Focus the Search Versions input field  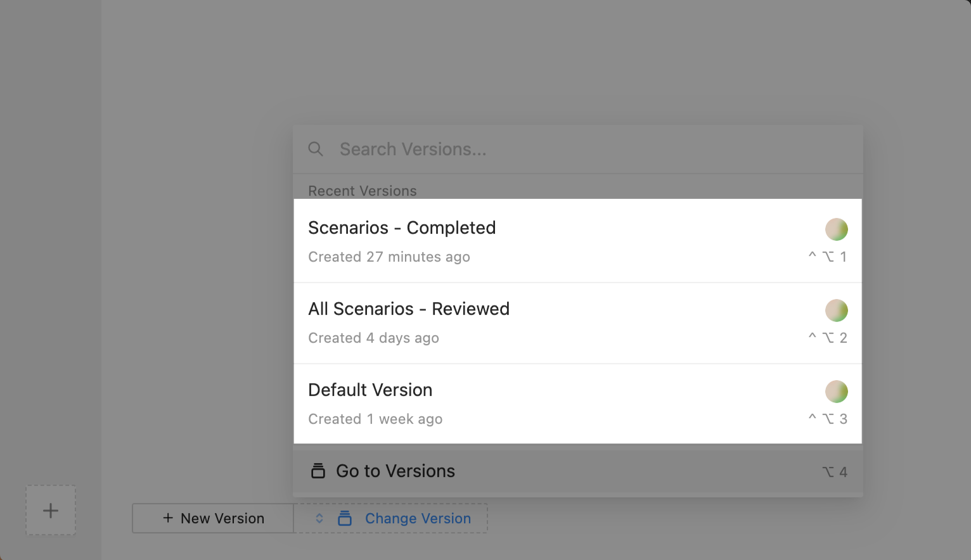(570, 150)
